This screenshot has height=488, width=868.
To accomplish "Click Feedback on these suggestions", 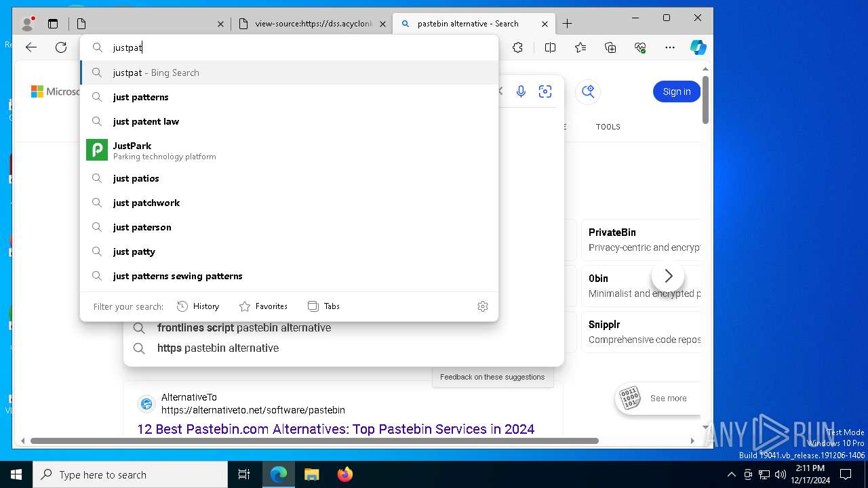I will tap(492, 377).
